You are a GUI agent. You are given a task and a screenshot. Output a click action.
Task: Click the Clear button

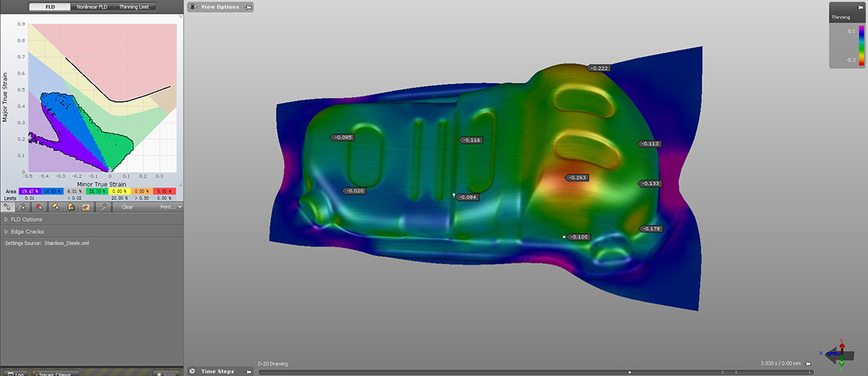click(127, 207)
